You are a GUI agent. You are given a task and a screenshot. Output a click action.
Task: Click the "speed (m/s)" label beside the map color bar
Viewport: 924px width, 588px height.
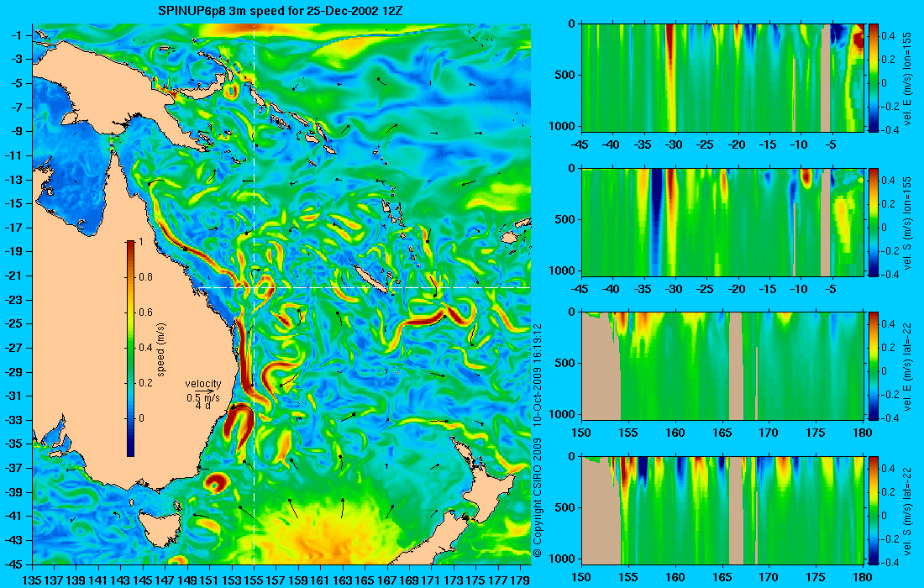coord(161,349)
